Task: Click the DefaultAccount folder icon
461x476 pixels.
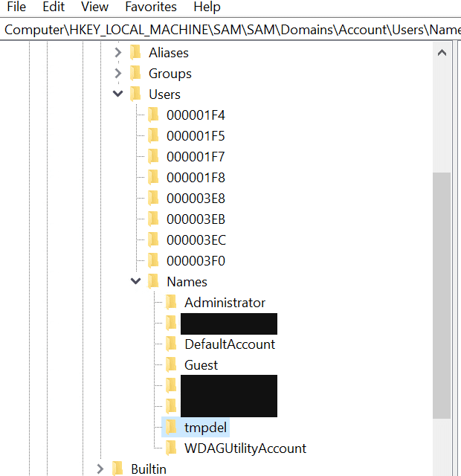Action: pos(171,344)
